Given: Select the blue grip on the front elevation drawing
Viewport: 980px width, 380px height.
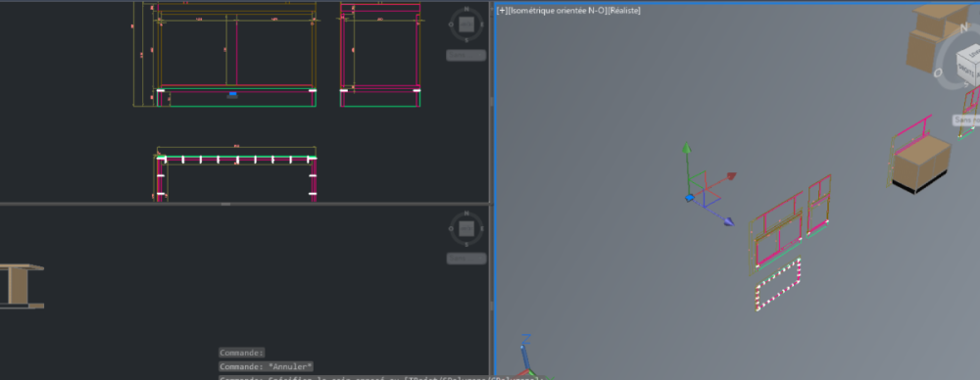Looking at the screenshot, I should coord(232,94).
